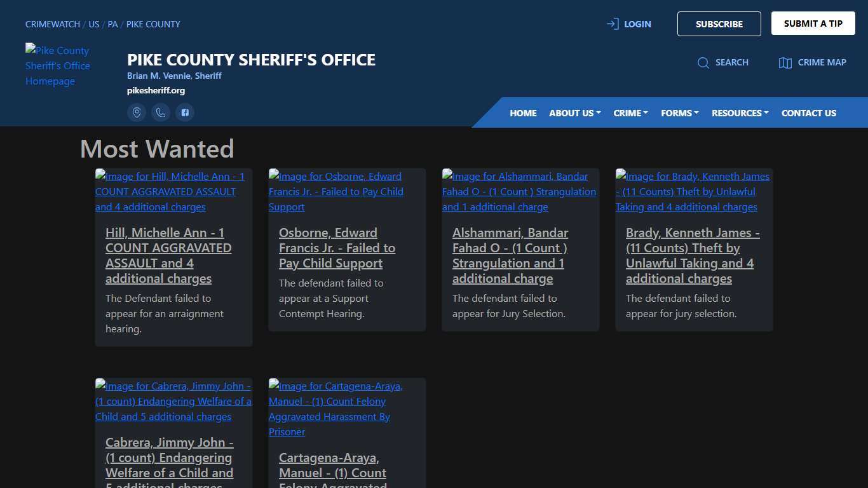Viewport: 868px width, 488px height.
Task: Open the Hill, Michelle Ann wanted listing
Action: pos(168,255)
